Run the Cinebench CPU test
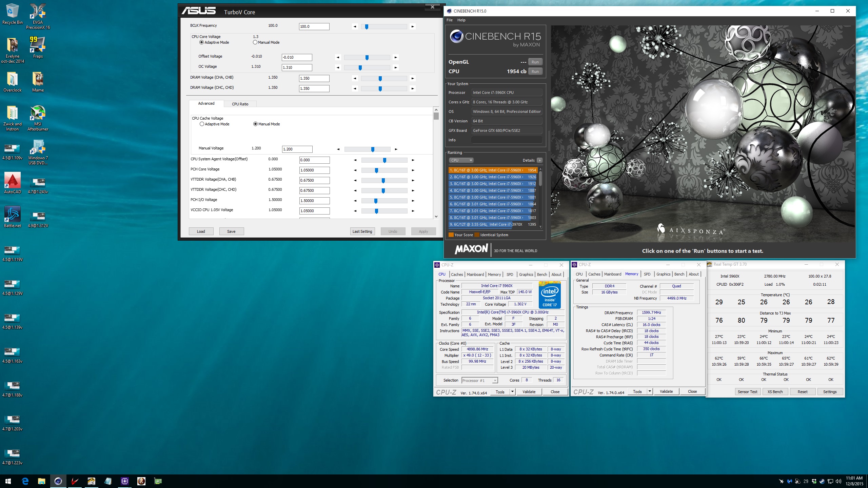The width and height of the screenshot is (868, 488). click(535, 72)
